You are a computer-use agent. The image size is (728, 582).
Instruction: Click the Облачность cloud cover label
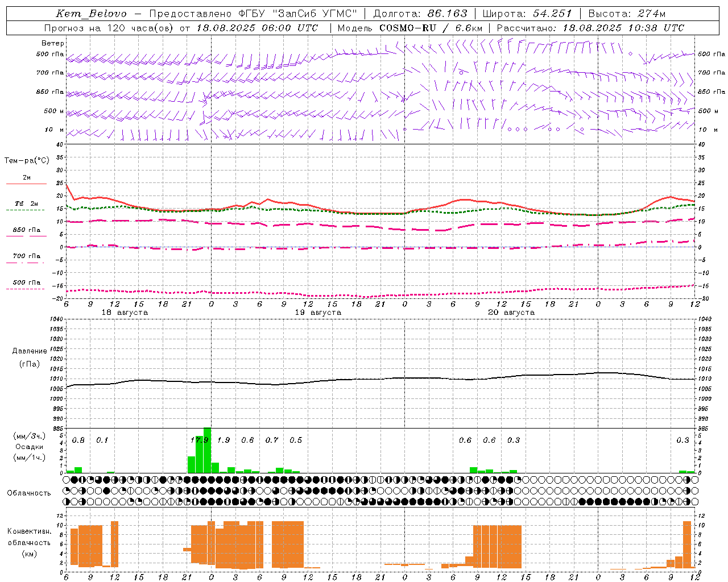(x=29, y=493)
